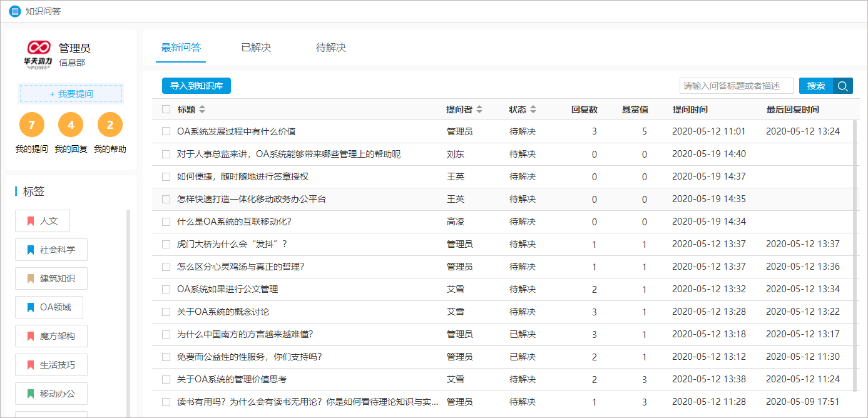Open 我的提问 via the orange 7 badge
This screenshot has width=868, height=418.
tap(31, 125)
